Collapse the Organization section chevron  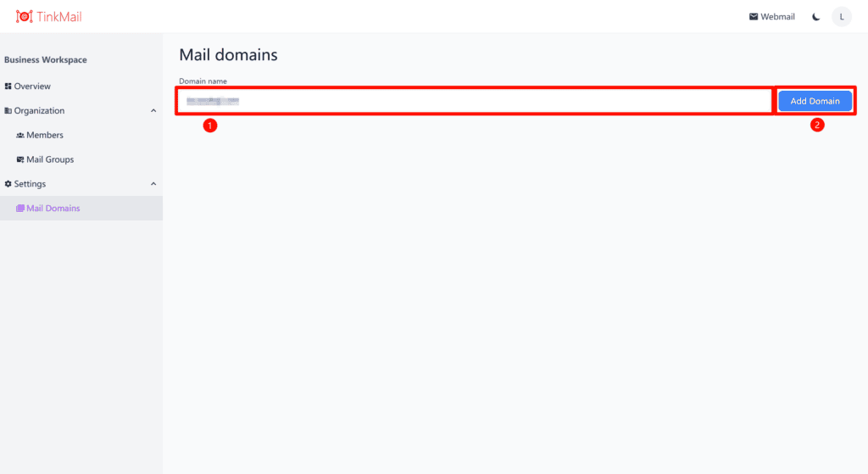(x=153, y=111)
